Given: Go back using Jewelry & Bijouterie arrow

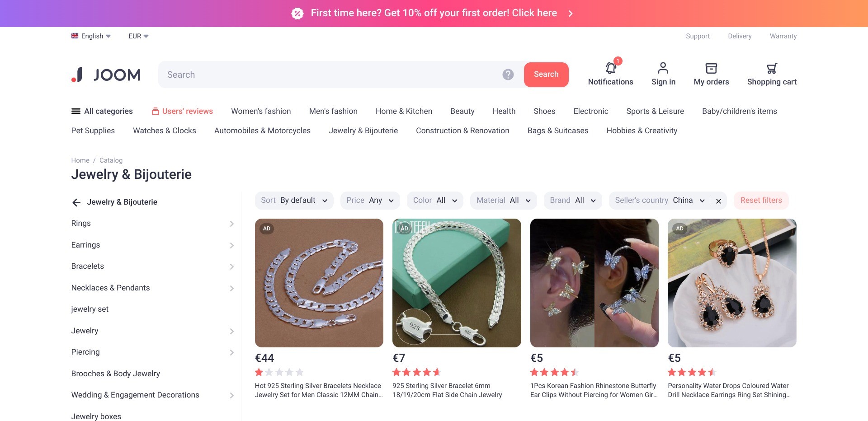Looking at the screenshot, I should [76, 202].
